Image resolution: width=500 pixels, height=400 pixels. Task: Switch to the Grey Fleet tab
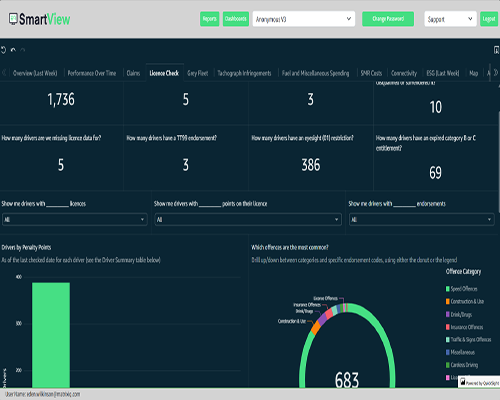(198, 73)
